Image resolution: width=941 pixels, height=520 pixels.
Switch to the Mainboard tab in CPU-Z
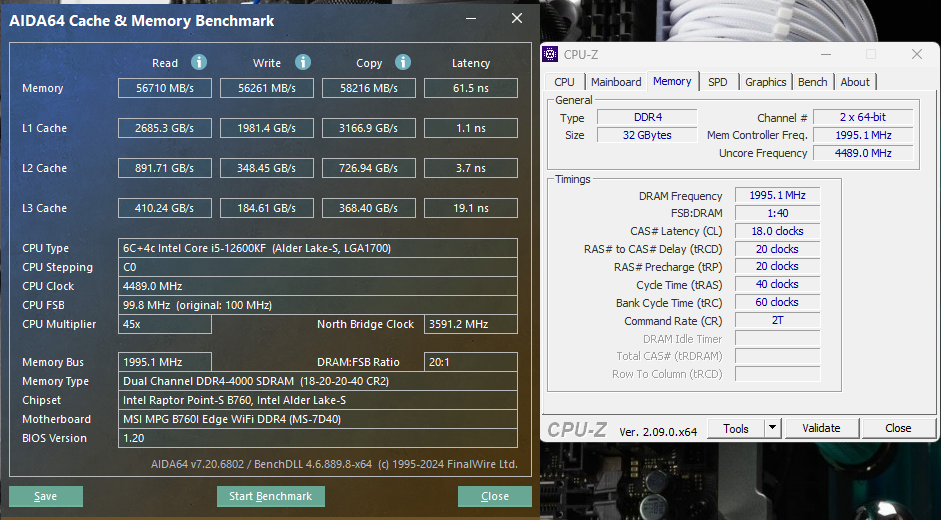pos(616,82)
